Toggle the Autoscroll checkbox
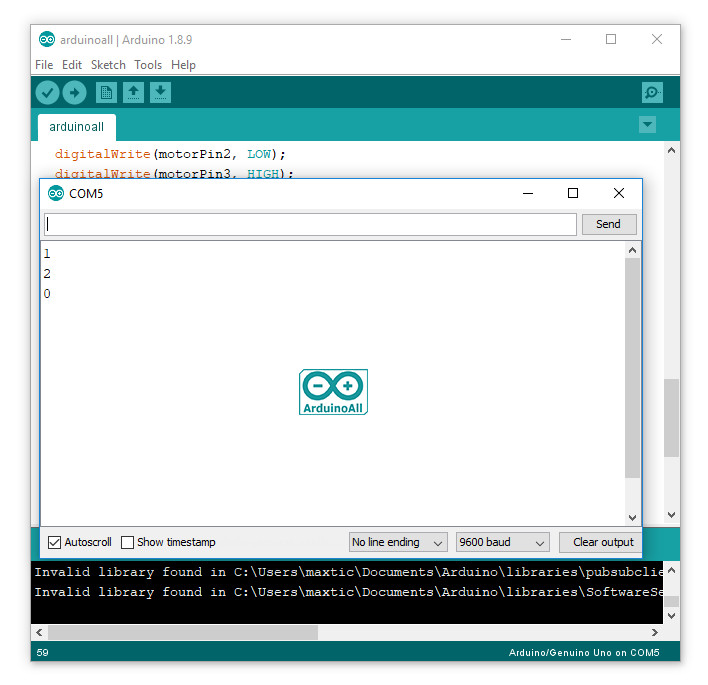 [54, 542]
